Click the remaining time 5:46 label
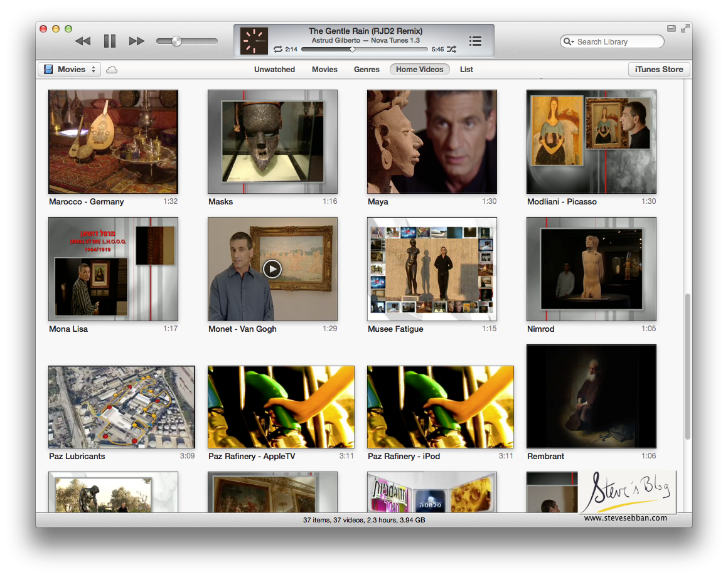The height and width of the screenshot is (577, 728). (437, 49)
